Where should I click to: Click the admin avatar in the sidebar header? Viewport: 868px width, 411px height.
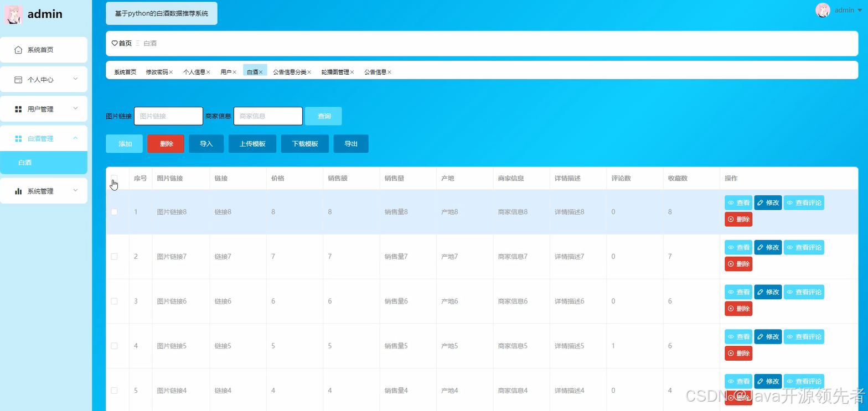point(13,14)
